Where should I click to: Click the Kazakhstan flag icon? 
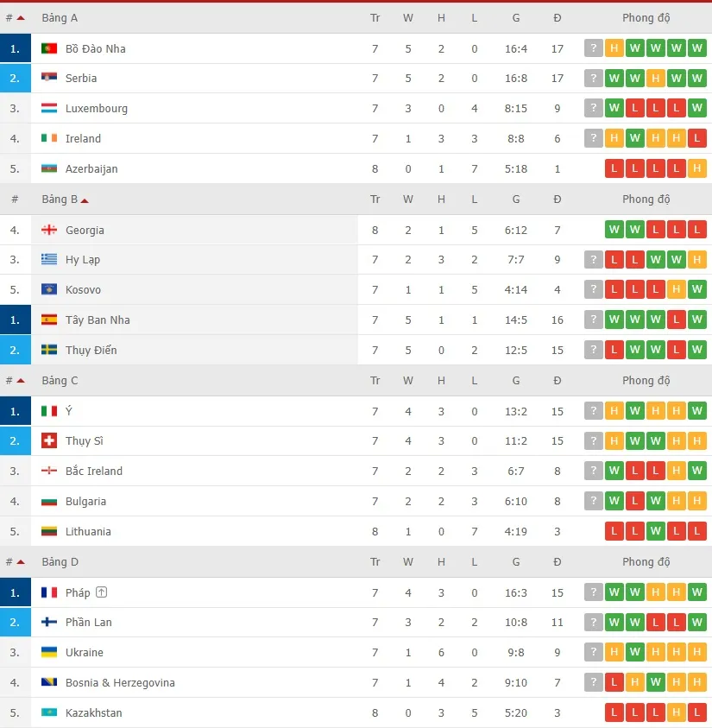point(49,713)
